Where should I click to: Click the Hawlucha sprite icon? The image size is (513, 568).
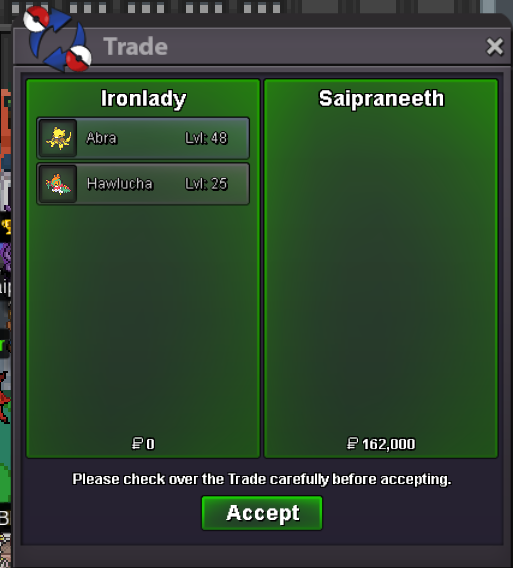[58, 184]
